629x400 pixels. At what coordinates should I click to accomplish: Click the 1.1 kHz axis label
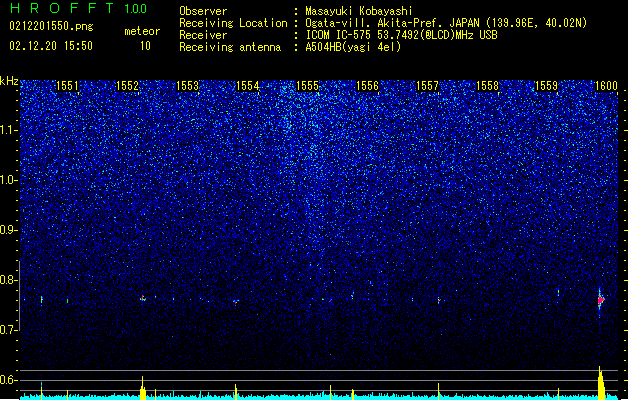pos(9,130)
